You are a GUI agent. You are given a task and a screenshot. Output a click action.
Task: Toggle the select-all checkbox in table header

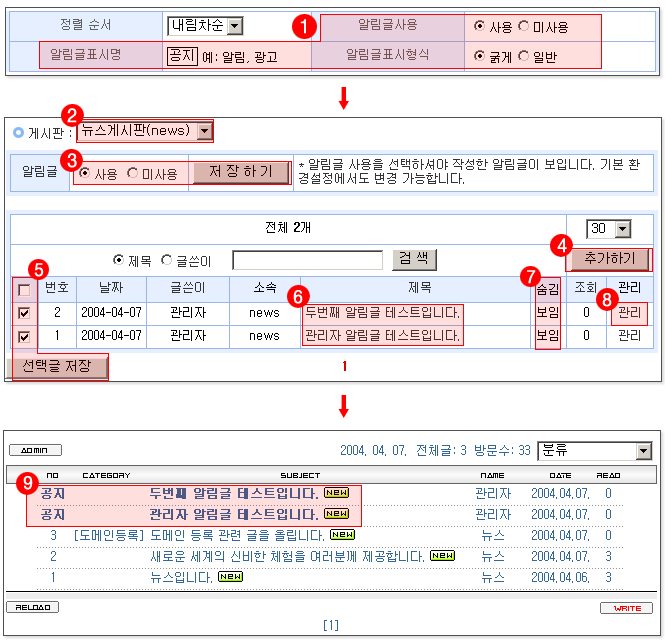(x=23, y=290)
